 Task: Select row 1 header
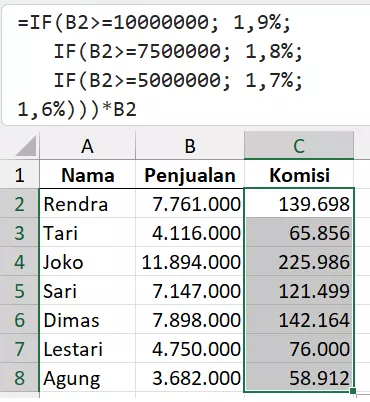[19, 174]
